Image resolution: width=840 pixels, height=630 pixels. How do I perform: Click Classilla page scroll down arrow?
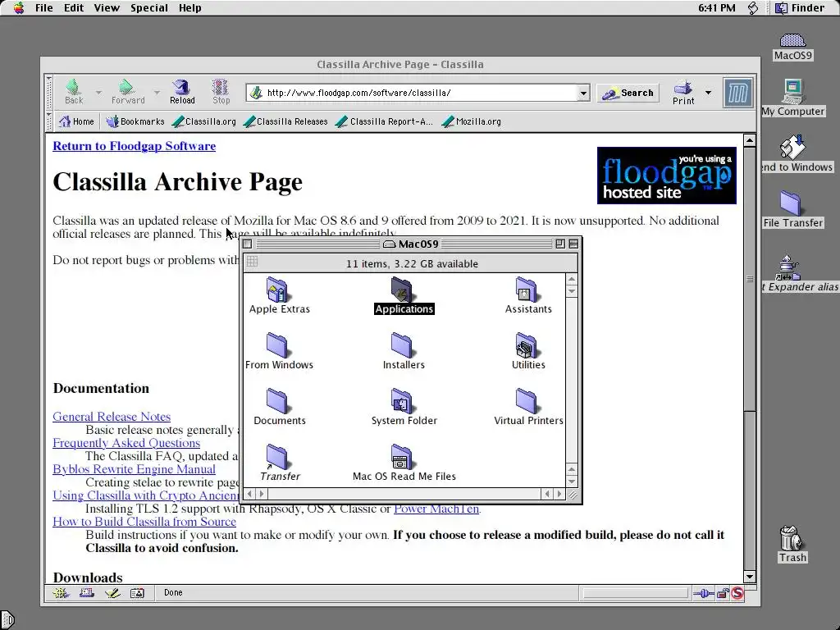(750, 577)
